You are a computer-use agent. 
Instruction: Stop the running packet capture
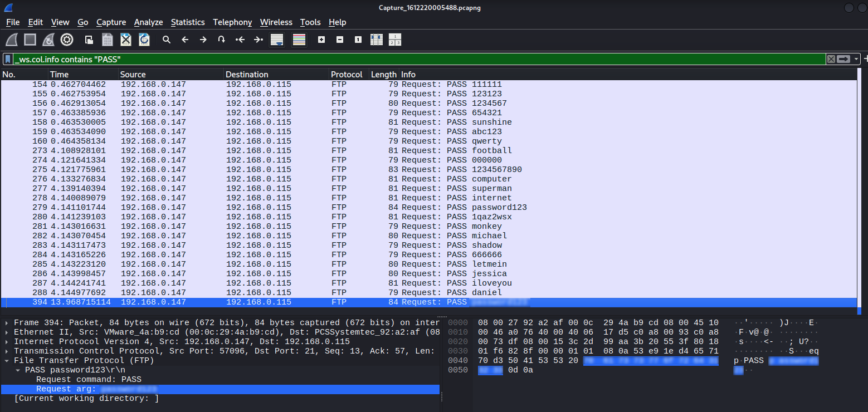[x=30, y=40]
